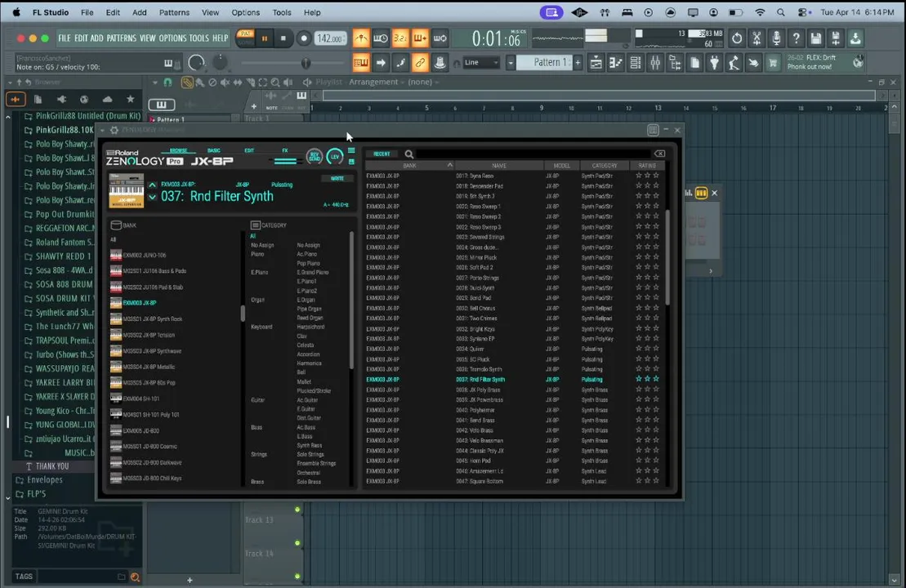Stop playback with the stop button

point(283,38)
